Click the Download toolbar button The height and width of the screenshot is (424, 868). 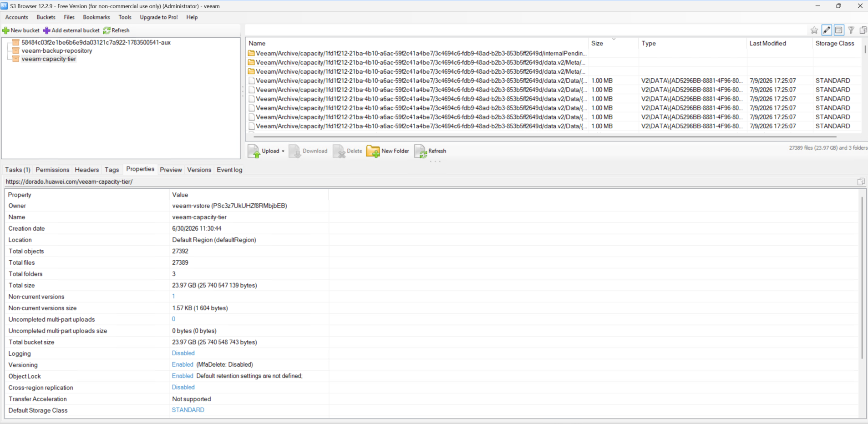[308, 151]
